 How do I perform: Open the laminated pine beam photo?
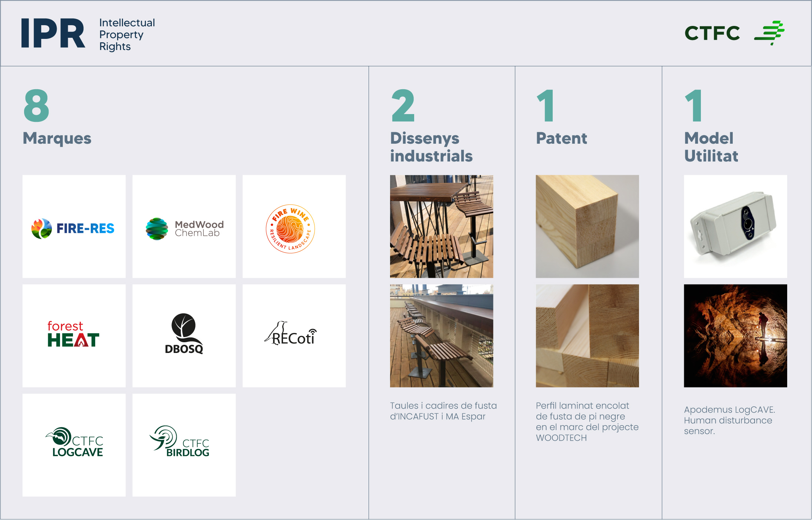click(587, 226)
